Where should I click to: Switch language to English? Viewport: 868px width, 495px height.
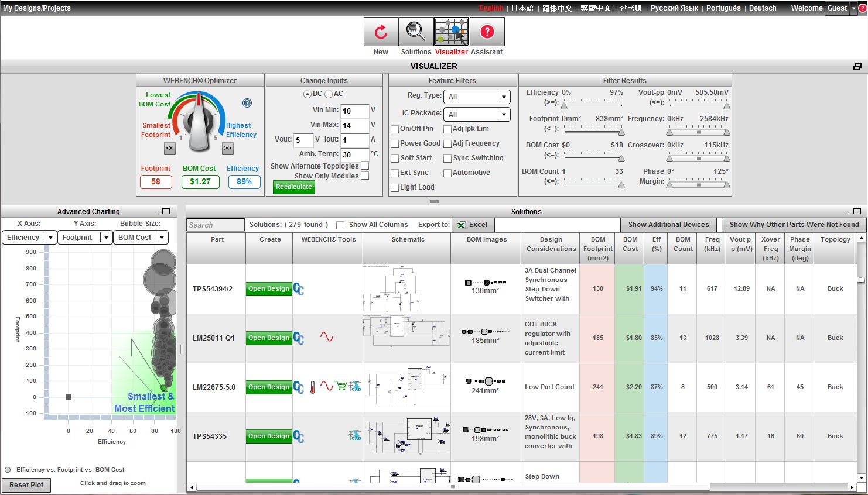(491, 8)
